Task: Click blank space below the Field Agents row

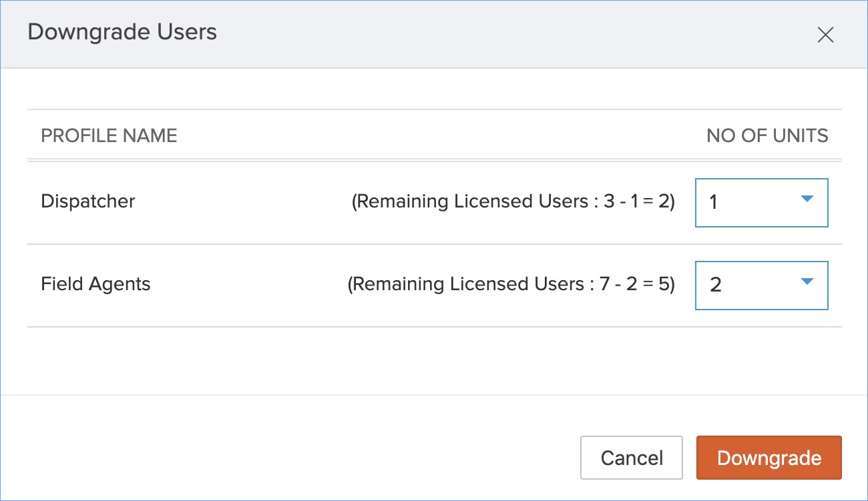Action: coord(434,360)
